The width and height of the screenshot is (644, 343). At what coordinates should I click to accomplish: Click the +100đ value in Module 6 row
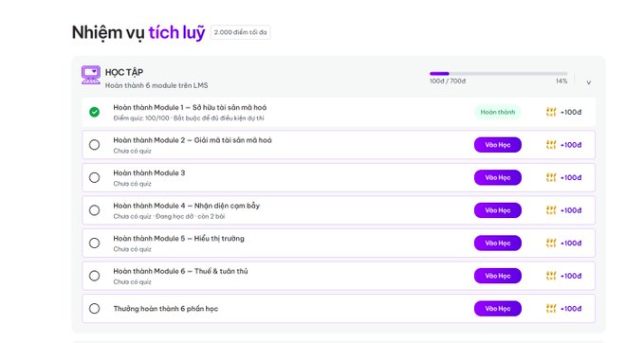[571, 276]
